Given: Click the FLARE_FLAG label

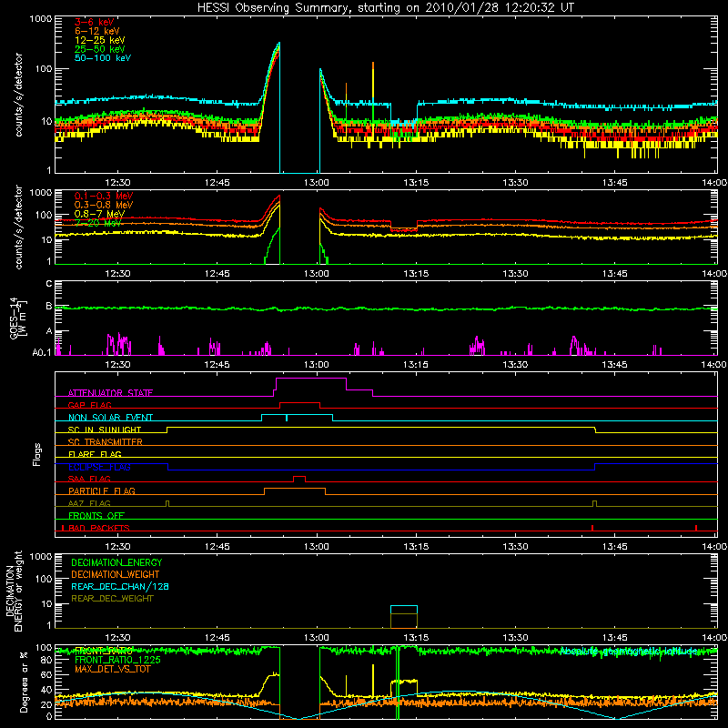Looking at the screenshot, I should 95,454.
